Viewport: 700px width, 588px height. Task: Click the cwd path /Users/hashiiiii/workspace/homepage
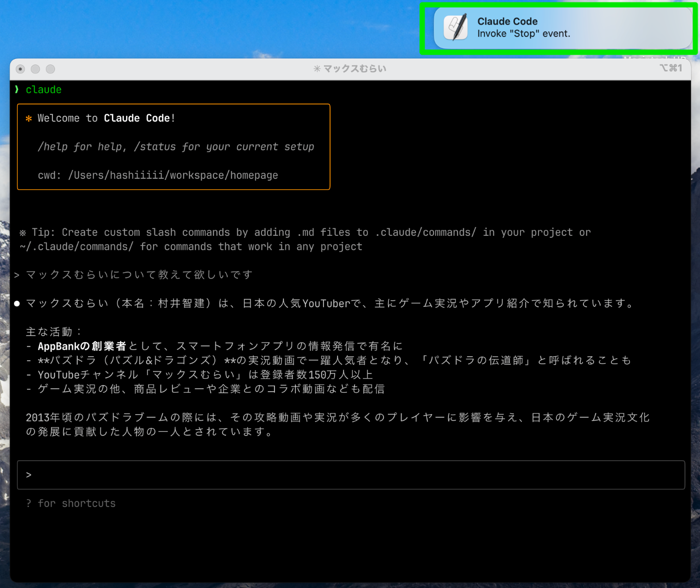click(173, 175)
